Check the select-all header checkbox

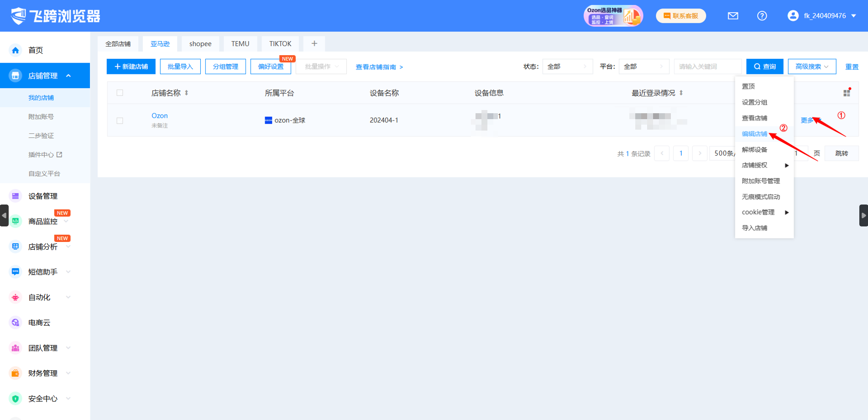point(120,93)
